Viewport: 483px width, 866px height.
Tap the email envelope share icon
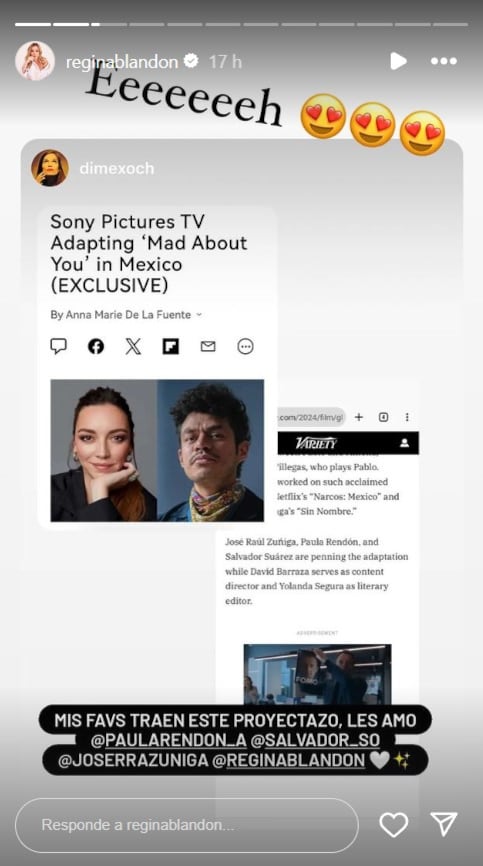[208, 346]
